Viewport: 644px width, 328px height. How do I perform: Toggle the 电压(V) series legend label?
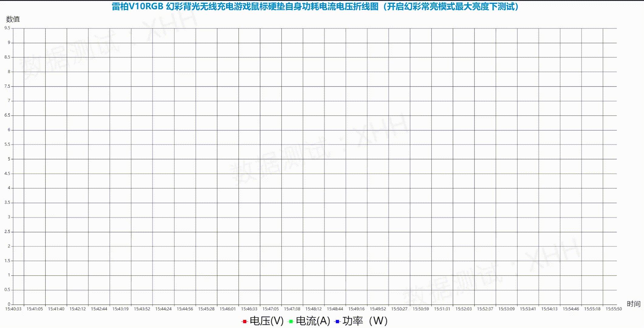(x=266, y=321)
